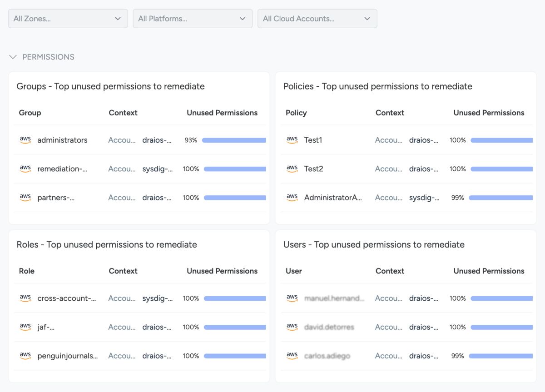Open the All Zones dropdown
The width and height of the screenshot is (545, 392).
point(68,19)
